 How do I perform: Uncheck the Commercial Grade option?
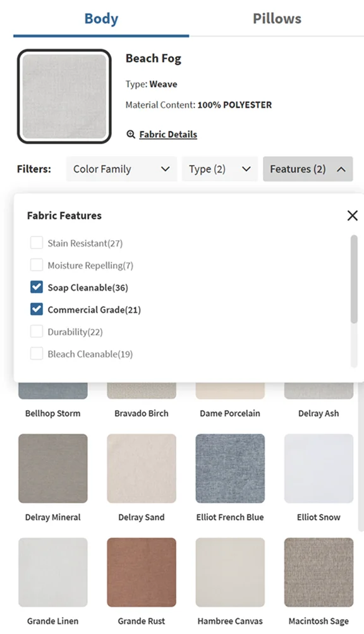(x=37, y=310)
